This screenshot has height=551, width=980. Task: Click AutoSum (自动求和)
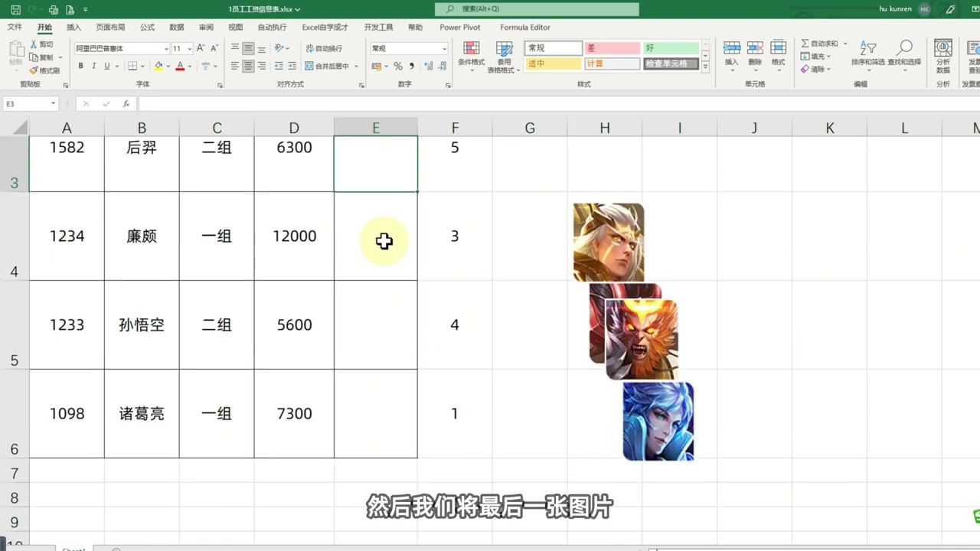pyautogui.click(x=821, y=44)
